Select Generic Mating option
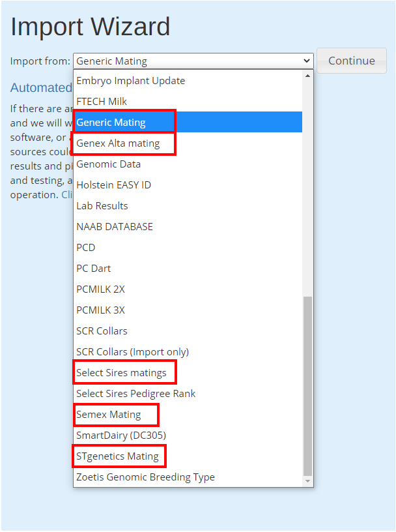The image size is (396, 532). point(188,122)
